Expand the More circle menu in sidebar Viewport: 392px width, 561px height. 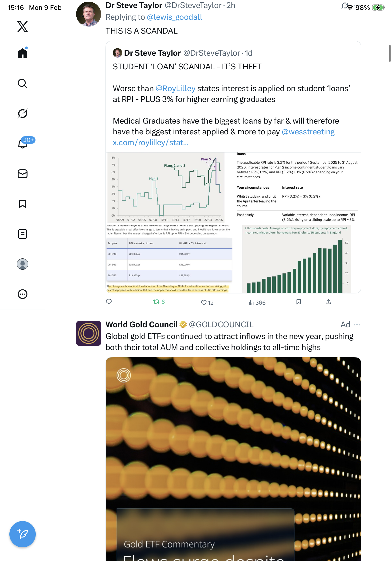(23, 294)
